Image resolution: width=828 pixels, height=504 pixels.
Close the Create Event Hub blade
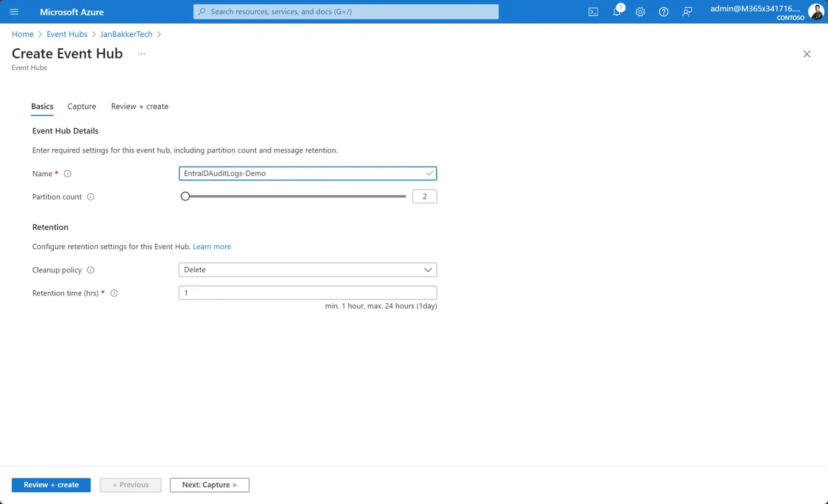pos(807,54)
